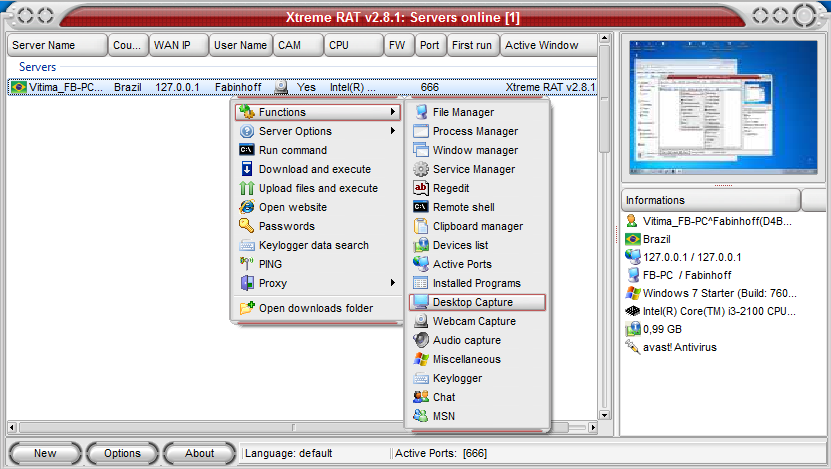Screen dimensions: 831x469
Task: Click the Open website browser icon
Action: click(247, 207)
